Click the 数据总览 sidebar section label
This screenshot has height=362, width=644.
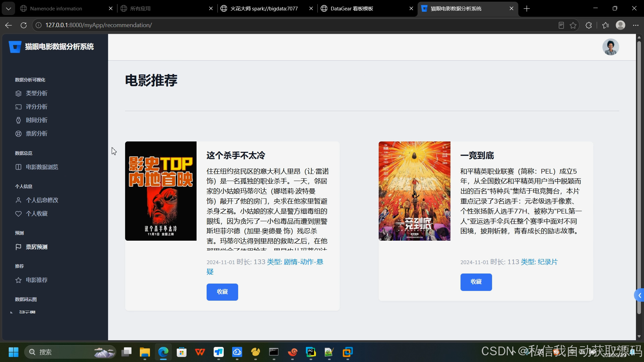pos(24,154)
